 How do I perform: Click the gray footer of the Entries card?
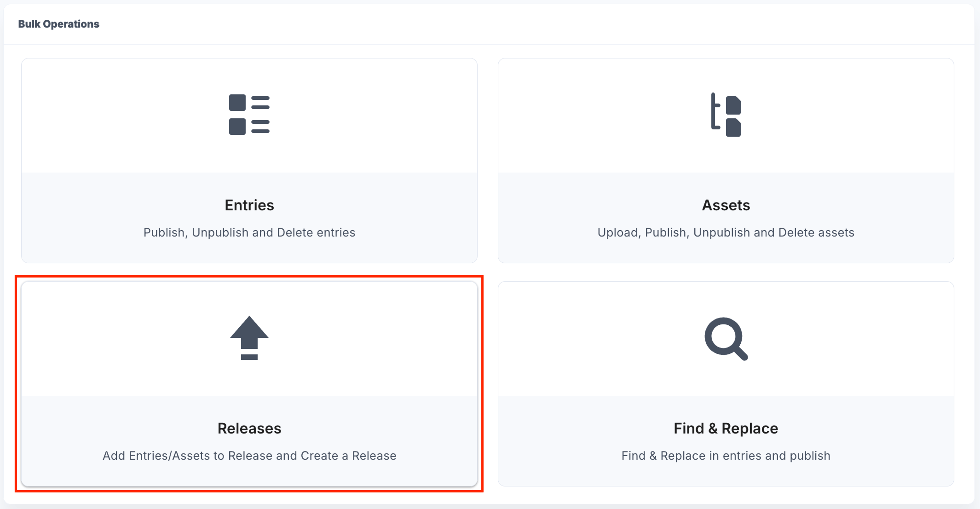click(x=249, y=251)
